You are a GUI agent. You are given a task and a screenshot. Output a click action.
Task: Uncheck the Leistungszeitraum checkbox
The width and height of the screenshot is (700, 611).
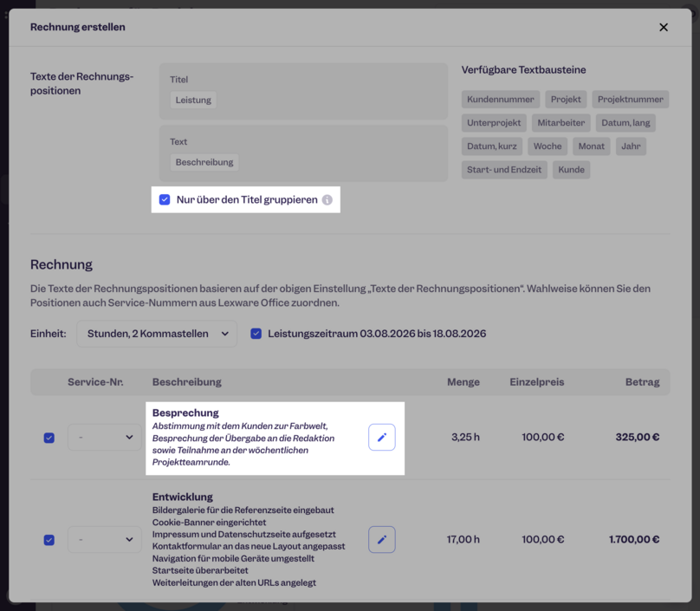pyautogui.click(x=256, y=334)
